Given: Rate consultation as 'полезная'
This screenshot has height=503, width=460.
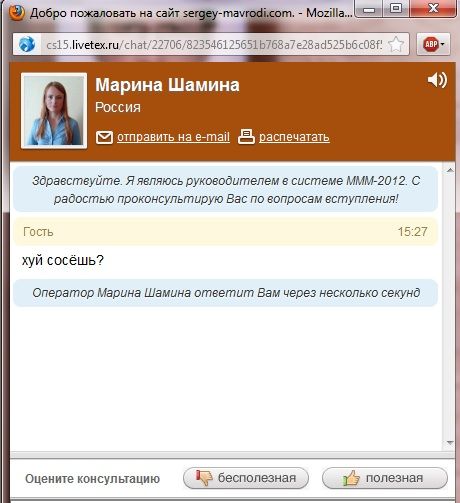Looking at the screenshot, I should pyautogui.click(x=384, y=478).
